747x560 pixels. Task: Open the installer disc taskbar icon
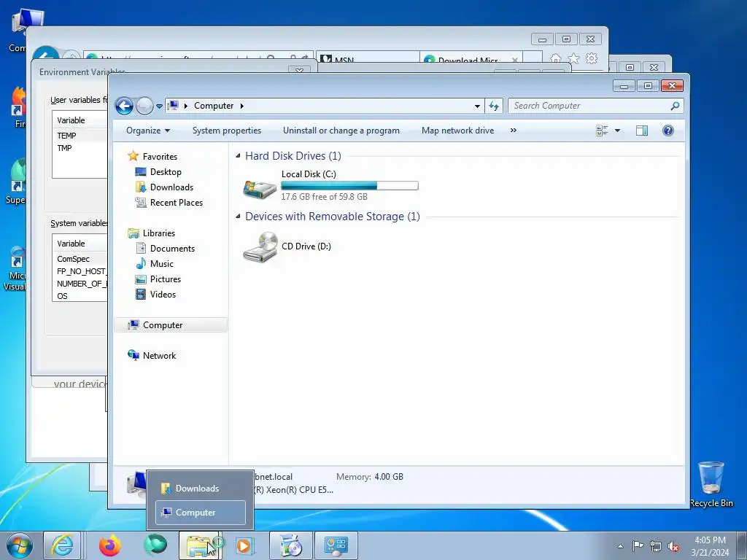click(290, 545)
